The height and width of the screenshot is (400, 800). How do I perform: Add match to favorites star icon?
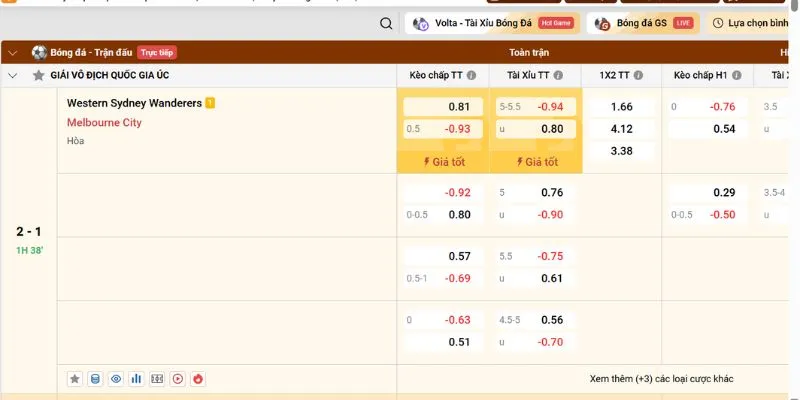[75, 379]
